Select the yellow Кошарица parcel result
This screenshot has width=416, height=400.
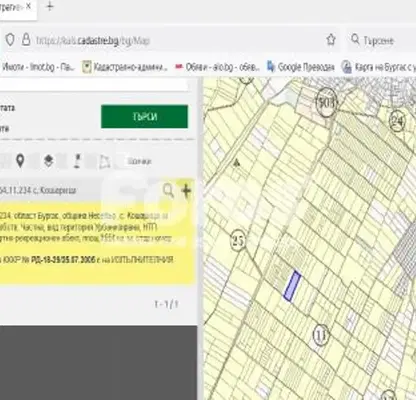tap(97, 243)
